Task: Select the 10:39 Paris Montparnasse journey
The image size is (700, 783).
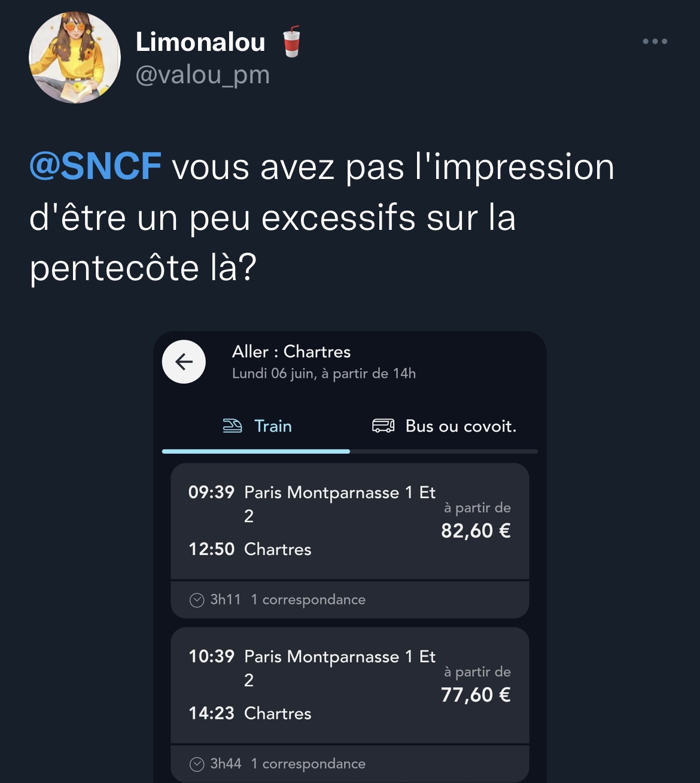Action: pos(311,684)
